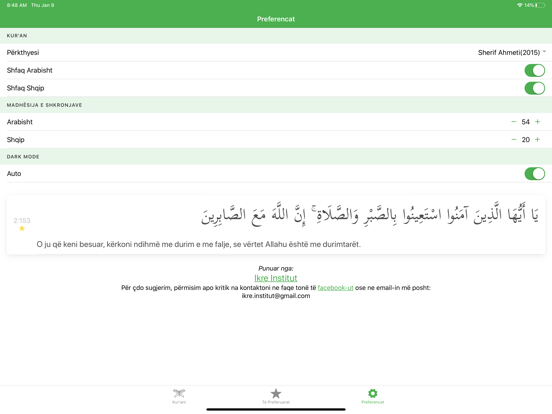Decrease Shqip font size with minus
The width and height of the screenshot is (552, 414).
[x=514, y=140]
